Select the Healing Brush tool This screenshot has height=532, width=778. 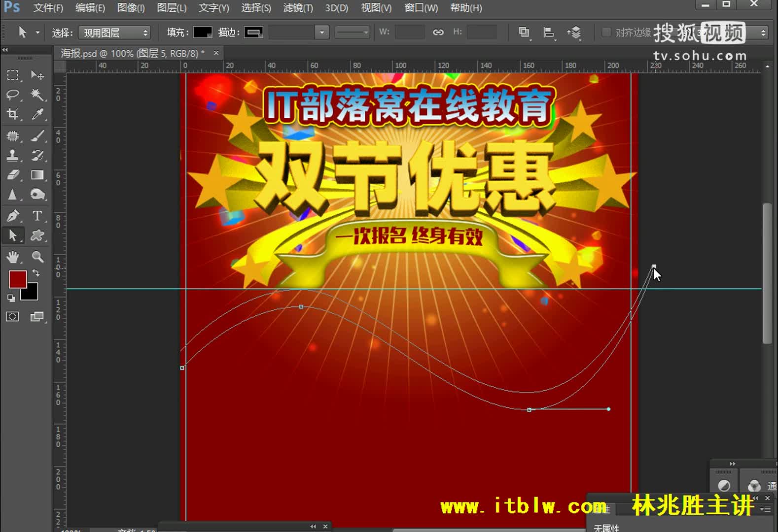click(13, 136)
